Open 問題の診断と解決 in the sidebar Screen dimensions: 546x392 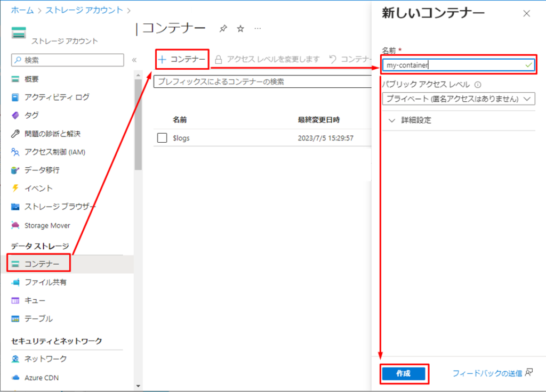pyautogui.click(x=52, y=134)
